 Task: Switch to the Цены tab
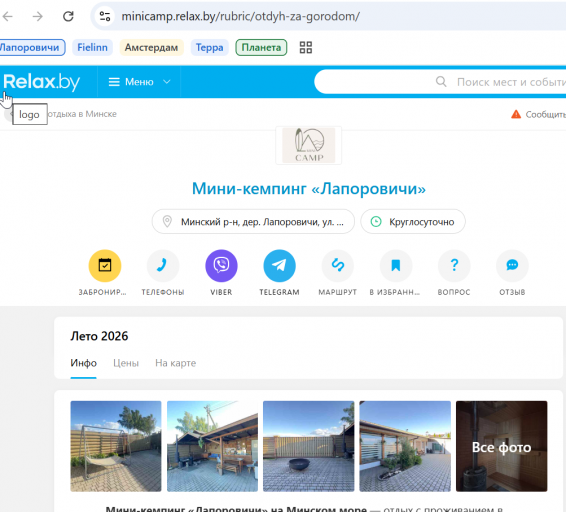[x=126, y=363]
